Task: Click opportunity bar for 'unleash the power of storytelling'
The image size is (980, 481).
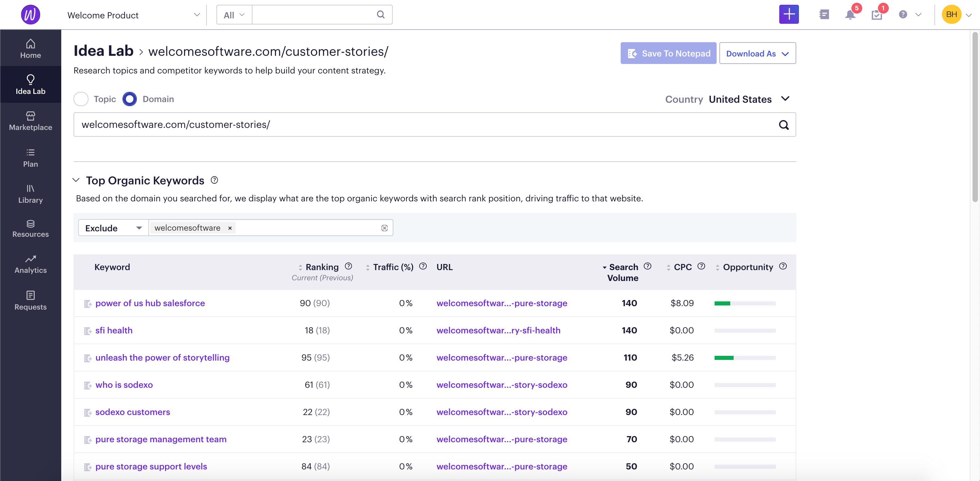Action: [745, 358]
